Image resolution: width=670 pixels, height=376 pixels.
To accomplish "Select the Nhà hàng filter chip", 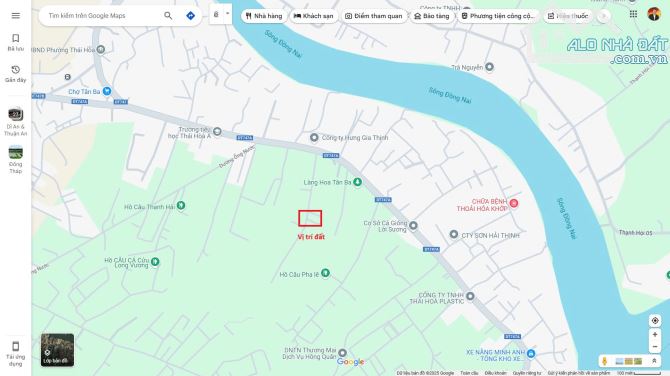I will [x=264, y=16].
